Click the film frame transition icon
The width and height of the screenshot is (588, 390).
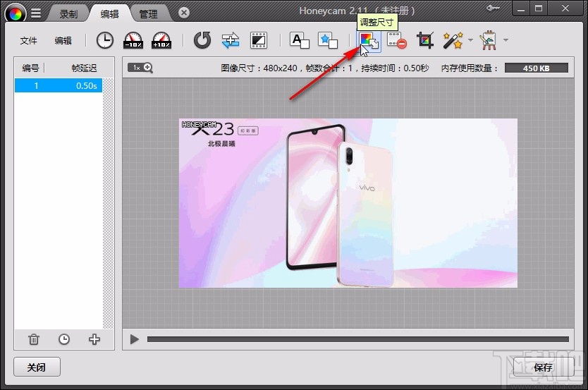(x=259, y=40)
